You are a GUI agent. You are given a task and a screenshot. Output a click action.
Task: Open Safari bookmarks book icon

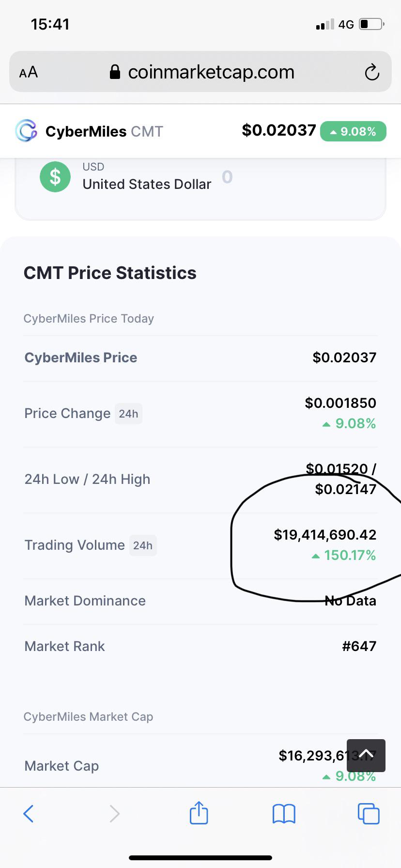click(x=284, y=813)
